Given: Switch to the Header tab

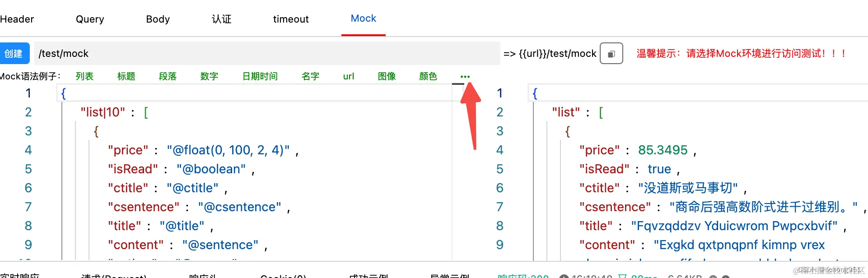Looking at the screenshot, I should click(17, 19).
